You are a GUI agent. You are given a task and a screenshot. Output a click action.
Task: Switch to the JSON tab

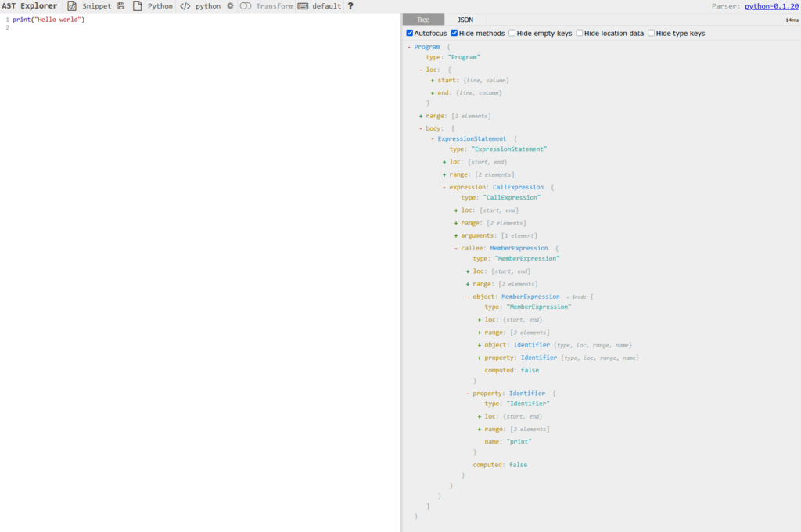point(465,20)
